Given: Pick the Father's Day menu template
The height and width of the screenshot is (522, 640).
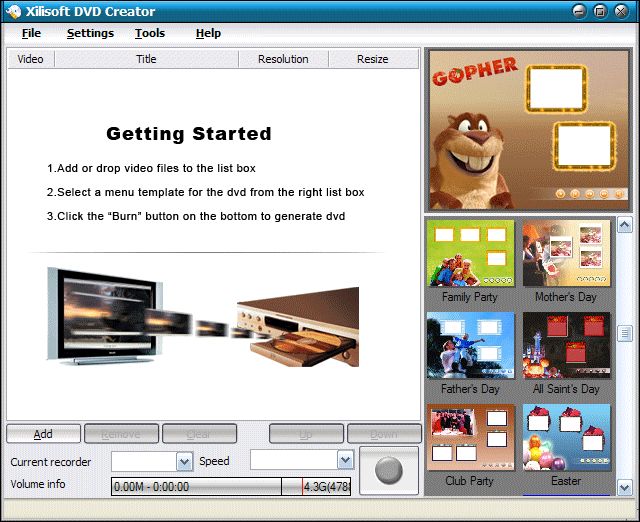Looking at the screenshot, I should 470,346.
